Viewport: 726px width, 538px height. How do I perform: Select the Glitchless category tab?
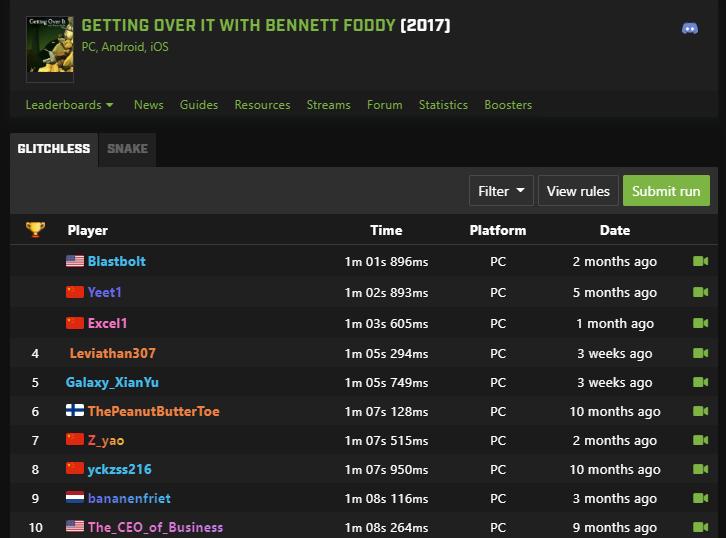click(x=54, y=149)
